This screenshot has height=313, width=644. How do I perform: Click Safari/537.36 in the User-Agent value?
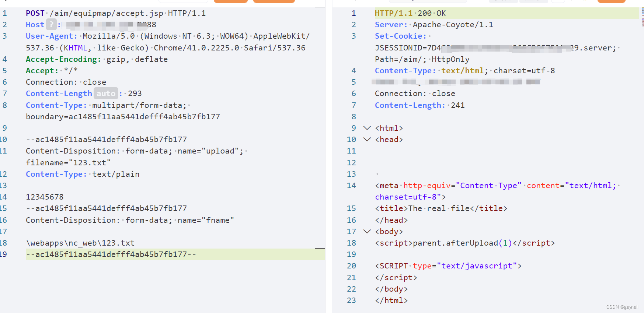pyautogui.click(x=275, y=48)
